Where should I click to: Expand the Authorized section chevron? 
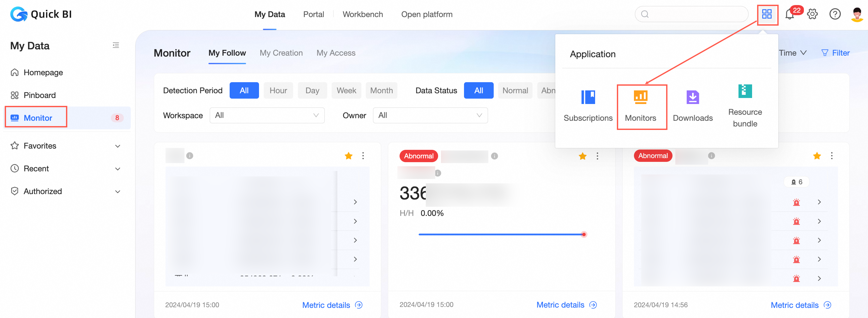coord(118,192)
